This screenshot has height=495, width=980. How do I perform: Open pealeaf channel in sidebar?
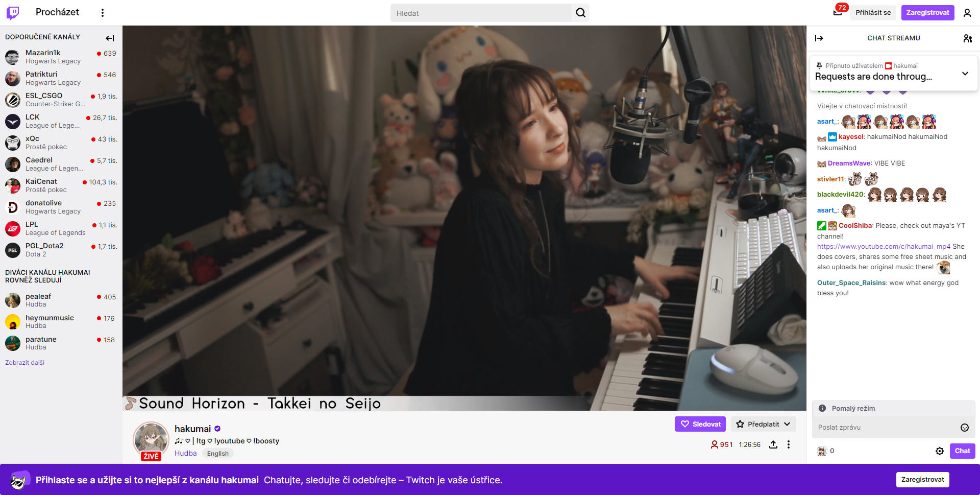(x=61, y=300)
